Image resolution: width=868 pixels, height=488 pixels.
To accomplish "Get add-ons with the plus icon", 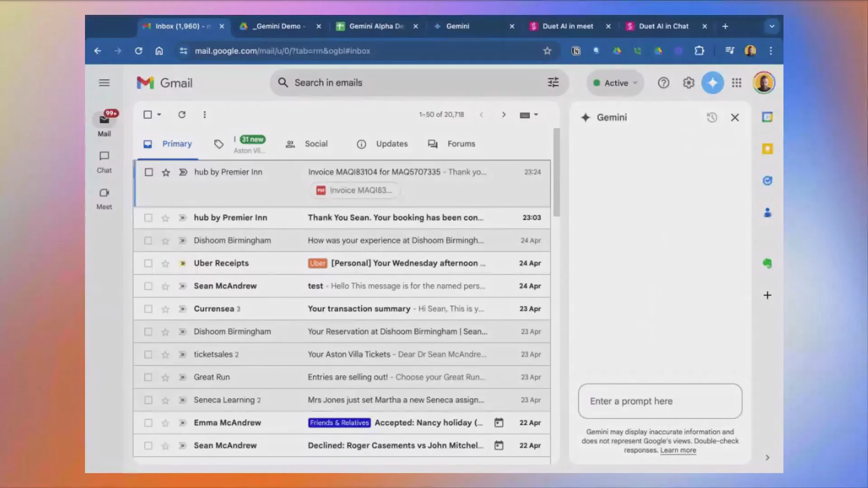I will (x=767, y=295).
